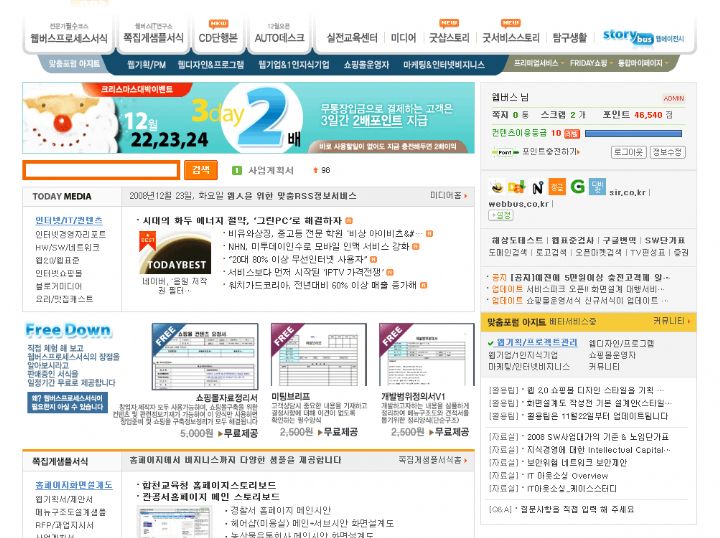
Task: Open the 함천교육청 홈페이지스토리보드 item
Action: click(209, 485)
